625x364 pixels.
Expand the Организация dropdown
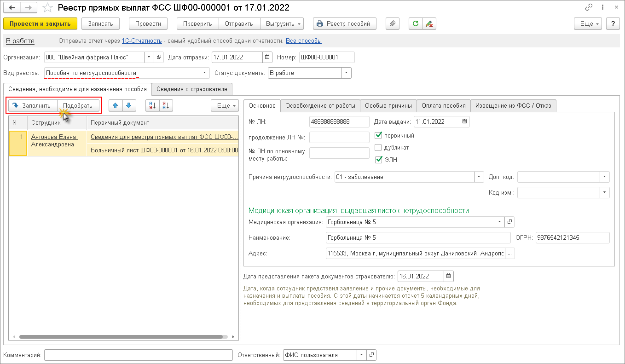(149, 58)
